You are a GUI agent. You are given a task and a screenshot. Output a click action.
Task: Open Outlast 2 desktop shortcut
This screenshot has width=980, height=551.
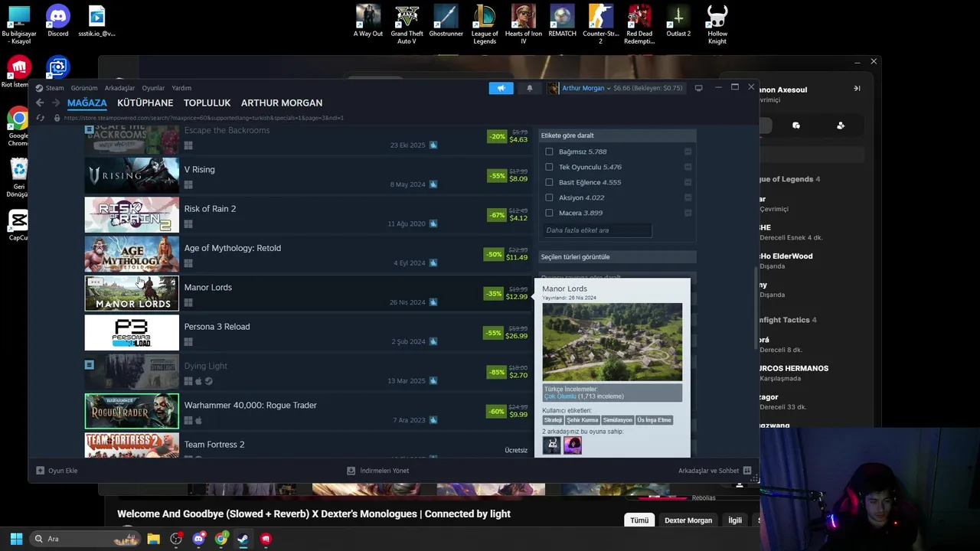pyautogui.click(x=678, y=21)
